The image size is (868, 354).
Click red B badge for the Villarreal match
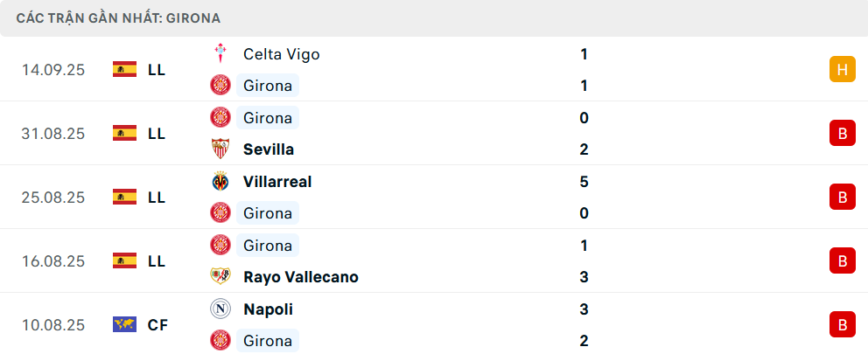(842, 198)
